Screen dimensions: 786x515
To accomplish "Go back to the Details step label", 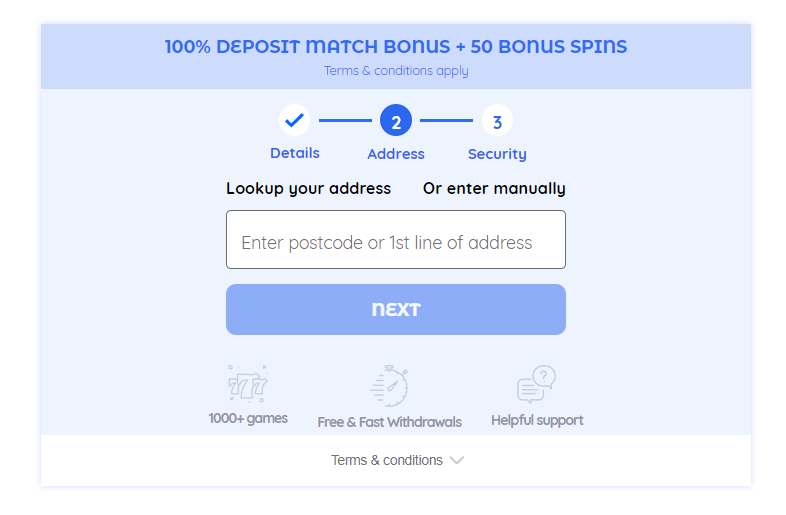I will pos(295,153).
